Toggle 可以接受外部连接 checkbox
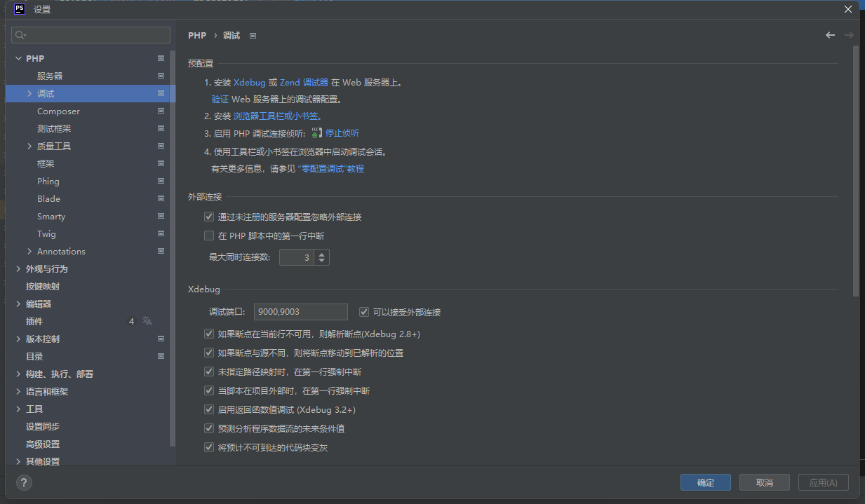Image resolution: width=865 pixels, height=504 pixels. click(x=364, y=312)
